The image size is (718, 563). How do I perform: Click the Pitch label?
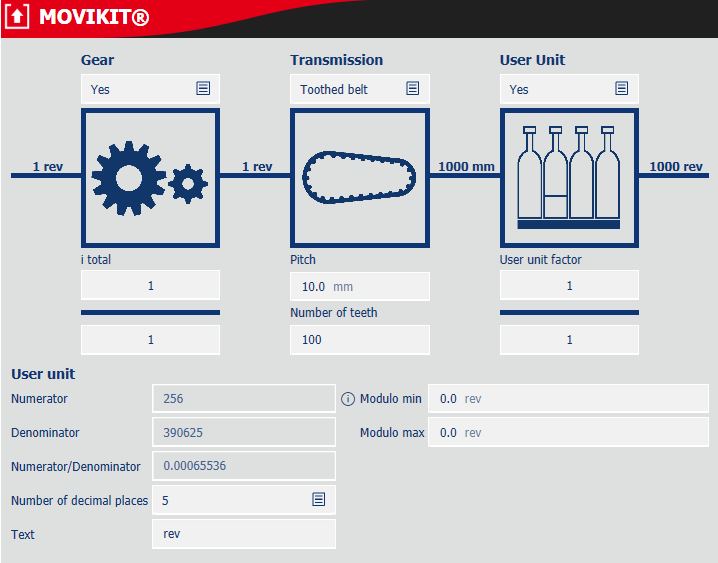tap(303, 260)
